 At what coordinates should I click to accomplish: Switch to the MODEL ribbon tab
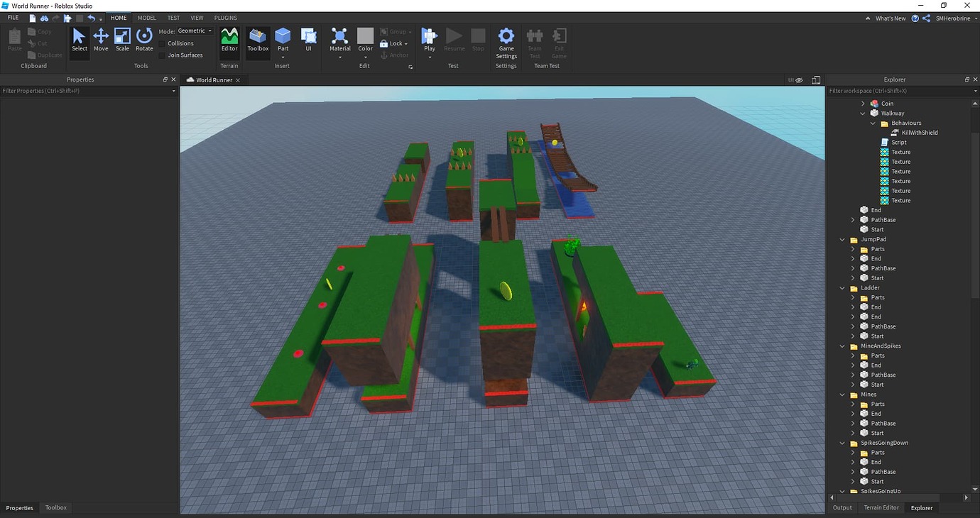point(146,18)
